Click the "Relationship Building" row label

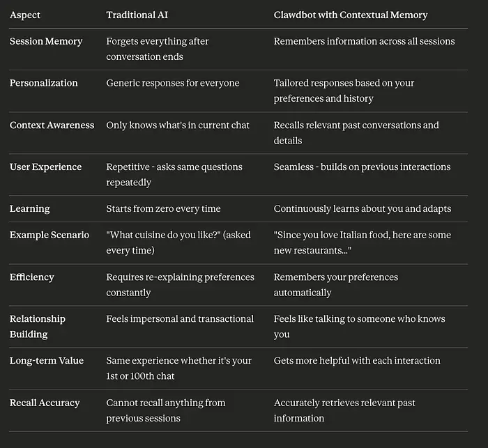click(x=38, y=326)
